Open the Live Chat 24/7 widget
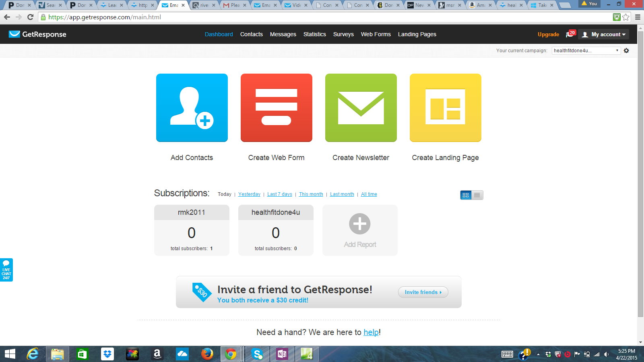The height and width of the screenshot is (362, 644). pyautogui.click(x=6, y=270)
